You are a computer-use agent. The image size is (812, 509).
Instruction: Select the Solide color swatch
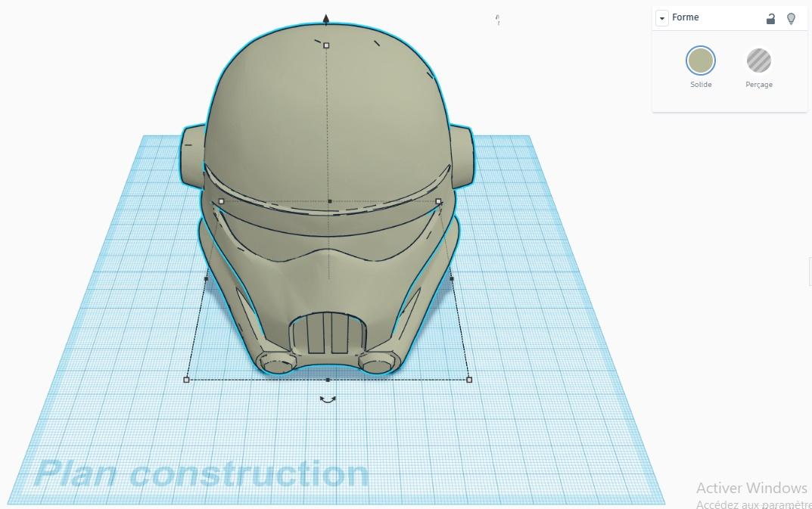point(701,61)
